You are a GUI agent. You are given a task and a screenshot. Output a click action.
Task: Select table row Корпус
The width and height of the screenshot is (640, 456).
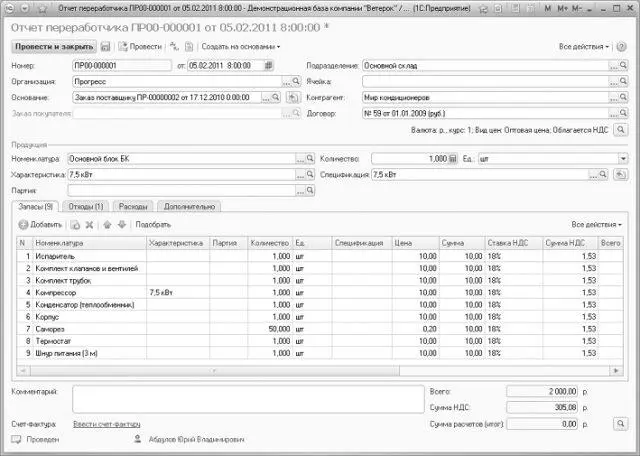[x=320, y=317]
